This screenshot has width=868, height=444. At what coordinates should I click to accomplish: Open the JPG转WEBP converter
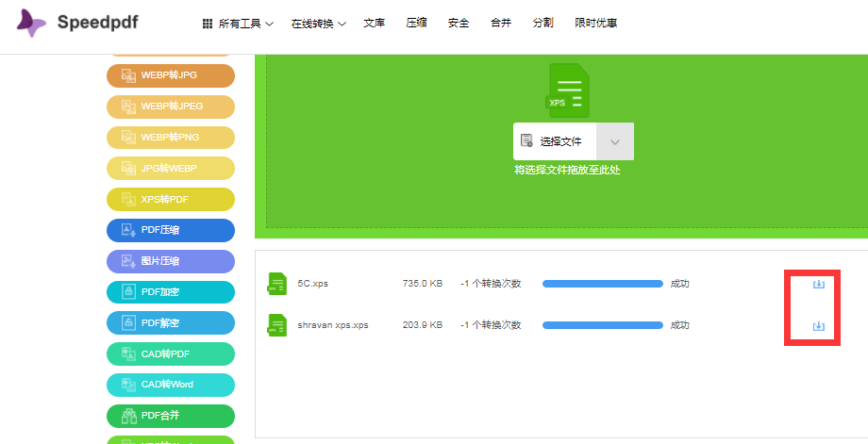click(171, 168)
